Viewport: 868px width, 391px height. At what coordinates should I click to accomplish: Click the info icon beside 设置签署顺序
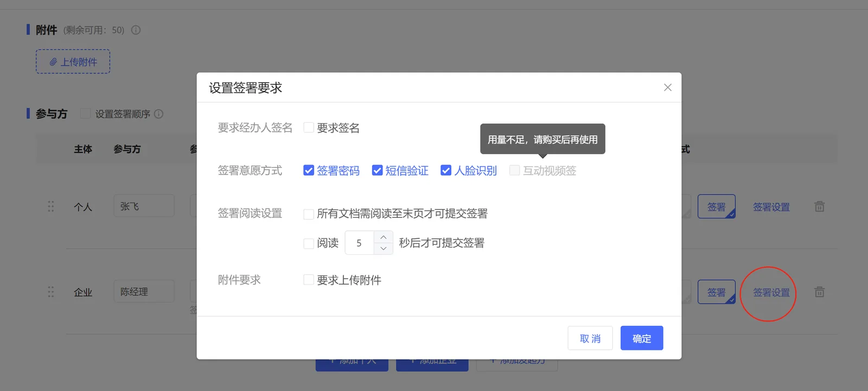(x=158, y=114)
